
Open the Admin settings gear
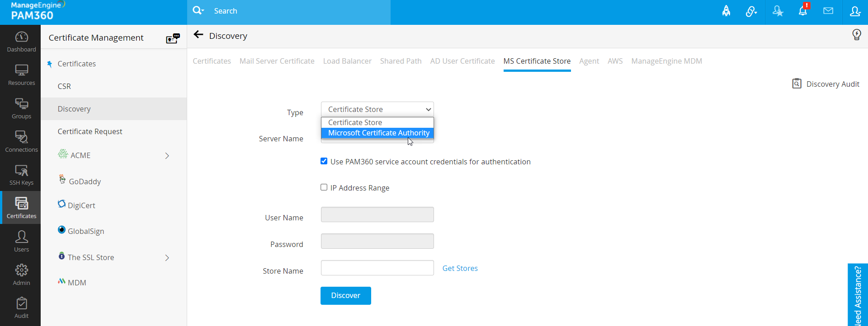21,275
